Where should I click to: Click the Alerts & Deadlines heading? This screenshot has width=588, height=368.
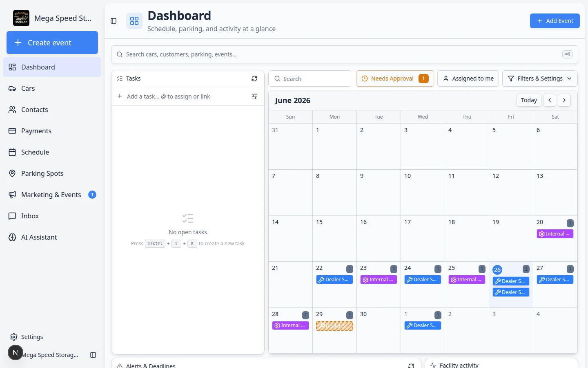coord(151,366)
